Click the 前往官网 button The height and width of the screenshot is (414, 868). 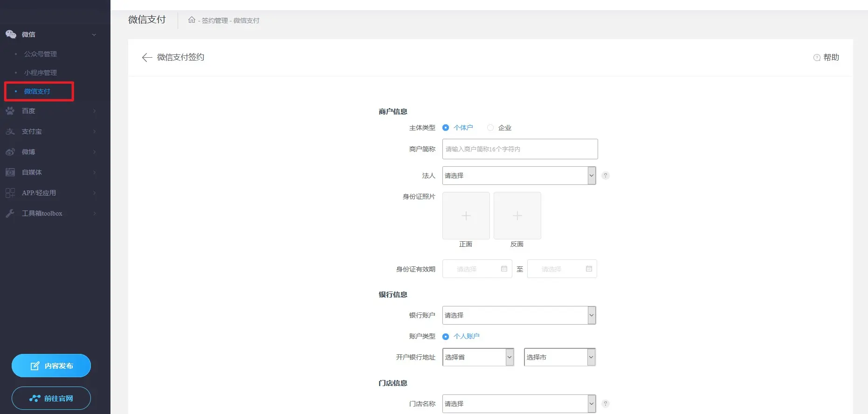click(51, 398)
